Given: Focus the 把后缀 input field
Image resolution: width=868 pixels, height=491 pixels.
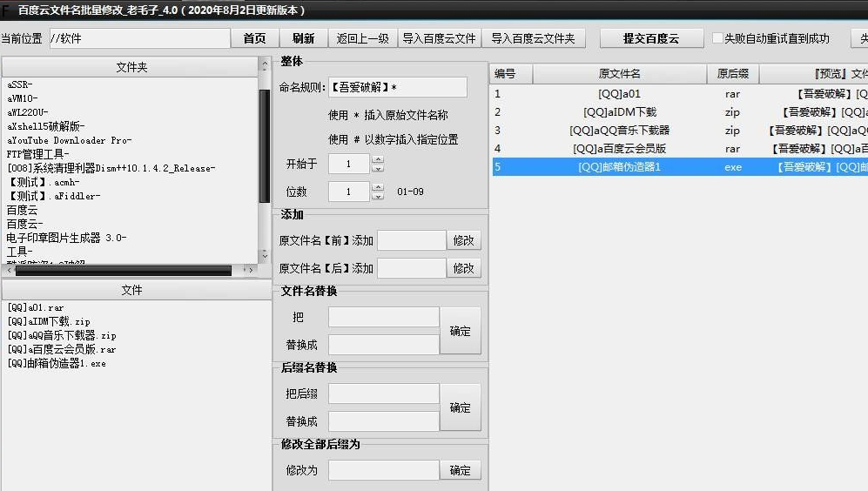Looking at the screenshot, I should click(384, 393).
